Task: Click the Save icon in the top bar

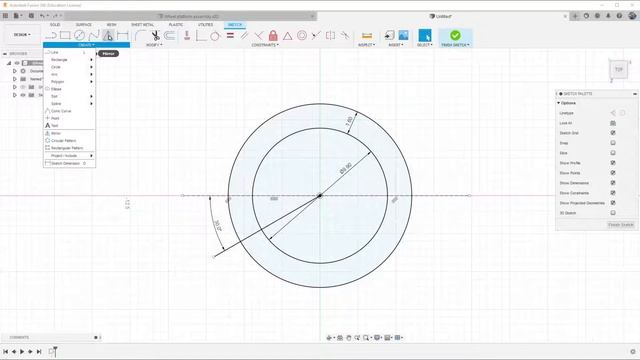Action: (31, 16)
